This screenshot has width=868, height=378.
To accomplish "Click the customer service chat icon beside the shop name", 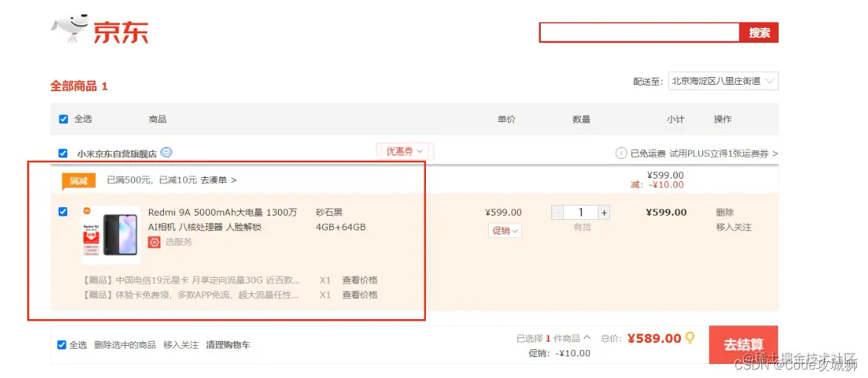I will pyautogui.click(x=166, y=153).
